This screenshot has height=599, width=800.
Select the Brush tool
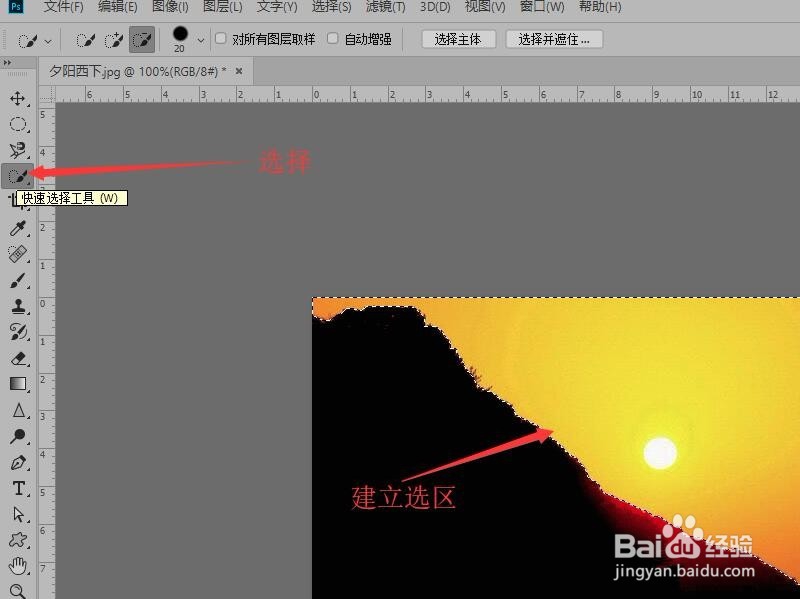(18, 280)
